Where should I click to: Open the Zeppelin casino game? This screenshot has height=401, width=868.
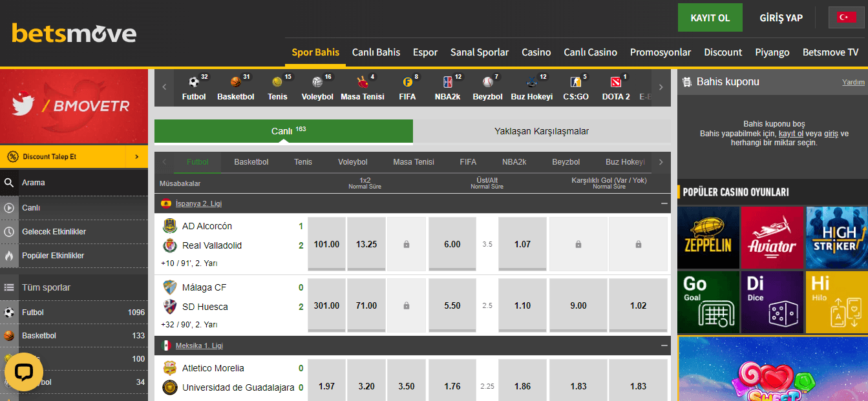708,238
